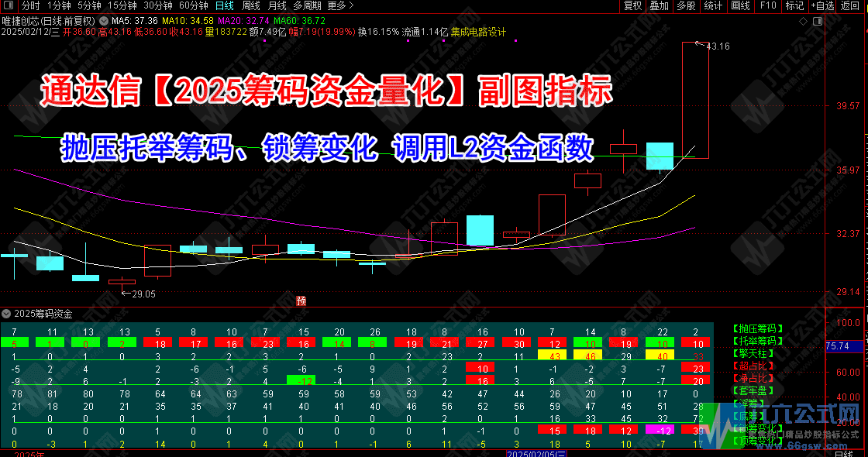Image resolution: width=868 pixels, height=457 pixels.
Task: Open the 标记 mark tool
Action: tap(794, 5)
